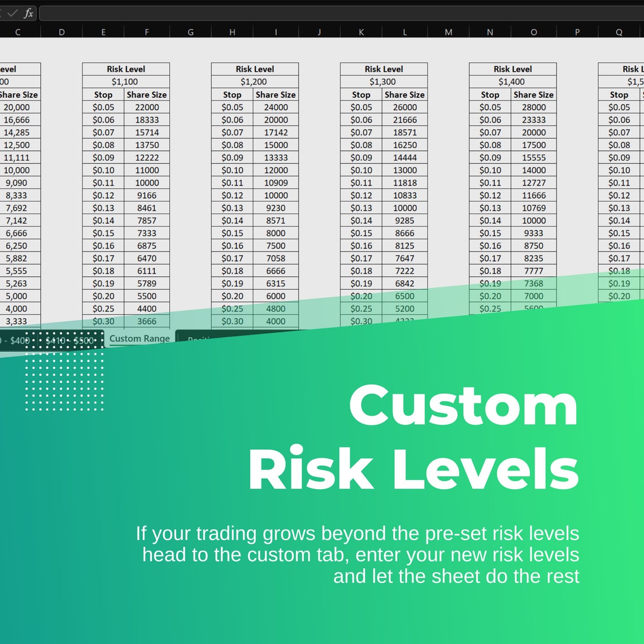Switch to the Custom Range sheet tab
This screenshot has width=644, height=644.
140,338
